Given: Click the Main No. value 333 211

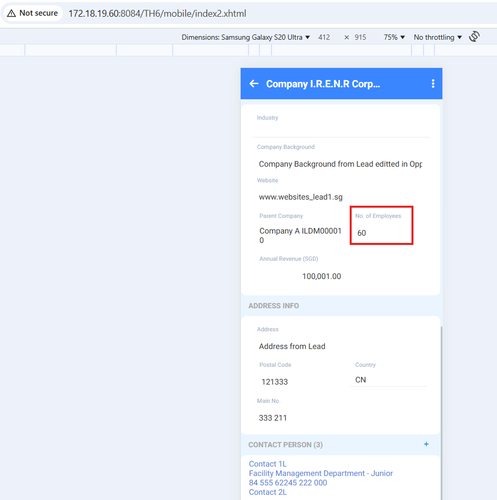Looking at the screenshot, I should click(273, 418).
